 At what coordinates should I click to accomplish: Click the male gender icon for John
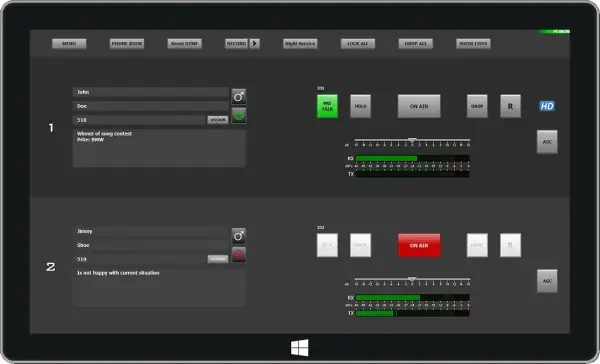pos(239,97)
